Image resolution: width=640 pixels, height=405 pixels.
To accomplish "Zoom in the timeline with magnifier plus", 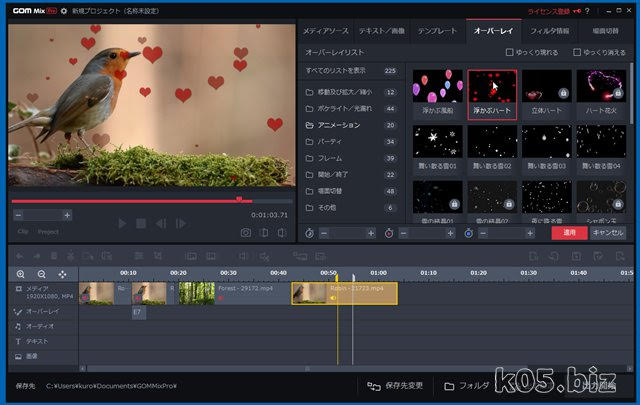I will (21, 273).
